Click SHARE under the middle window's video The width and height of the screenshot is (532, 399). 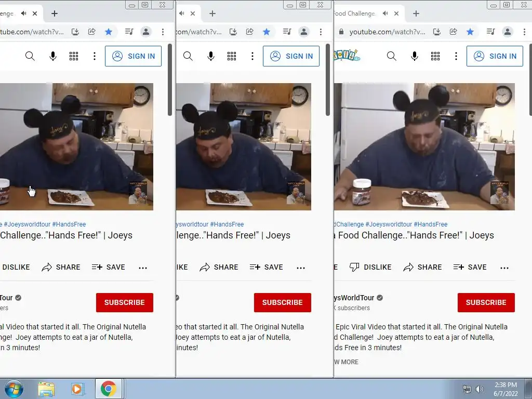coord(219,268)
